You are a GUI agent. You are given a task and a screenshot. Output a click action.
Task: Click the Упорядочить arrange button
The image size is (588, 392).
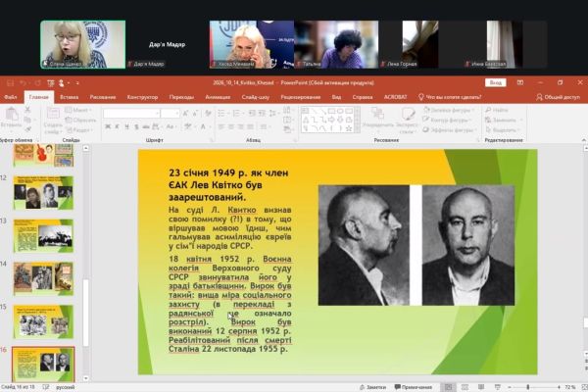[x=378, y=119]
